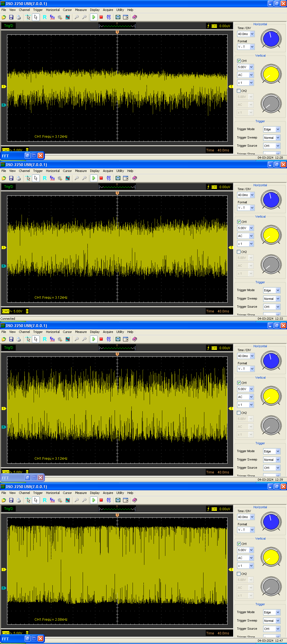This screenshot has width=287, height=644.
Task: Click the help book icon in bottom window
Action: [135, 500]
